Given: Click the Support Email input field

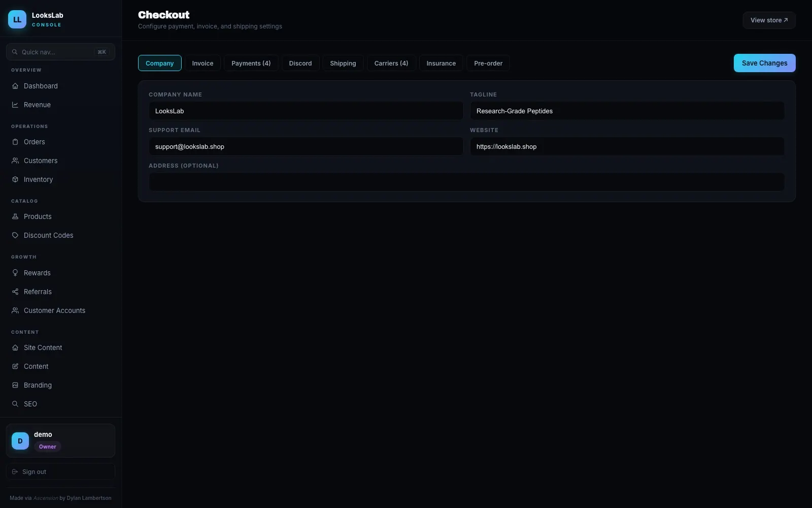Looking at the screenshot, I should coord(306,146).
